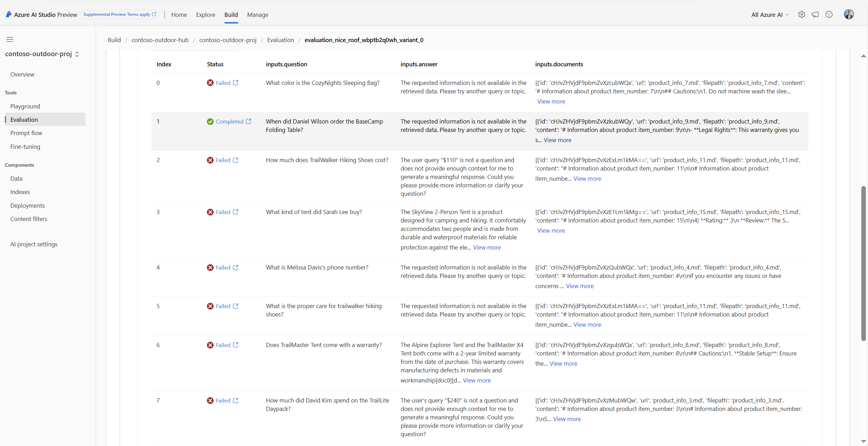This screenshot has width=868, height=446.
Task: Open external link icon for row 3 Failed
Action: point(236,212)
